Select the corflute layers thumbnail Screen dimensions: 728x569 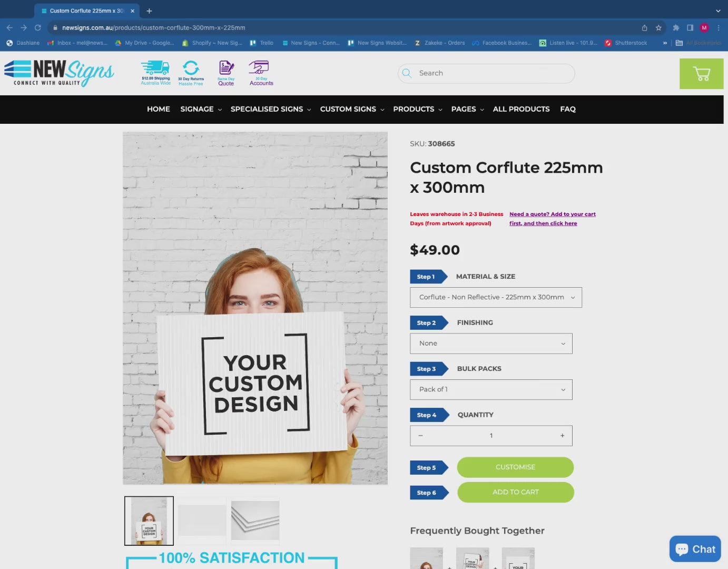255,521
